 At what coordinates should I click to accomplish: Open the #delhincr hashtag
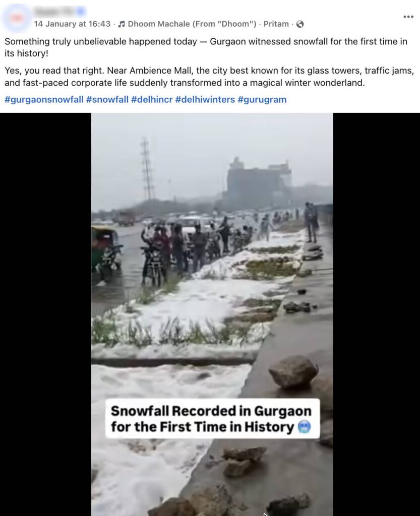coord(152,99)
